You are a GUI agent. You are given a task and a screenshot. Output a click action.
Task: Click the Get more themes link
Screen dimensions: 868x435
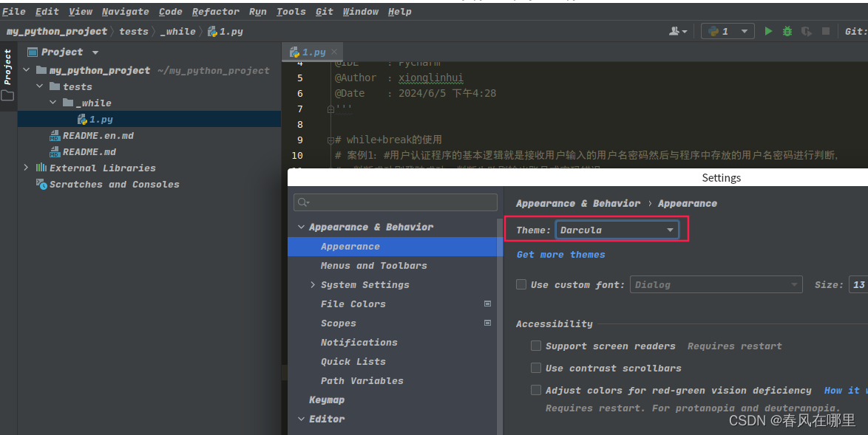pyautogui.click(x=560, y=254)
